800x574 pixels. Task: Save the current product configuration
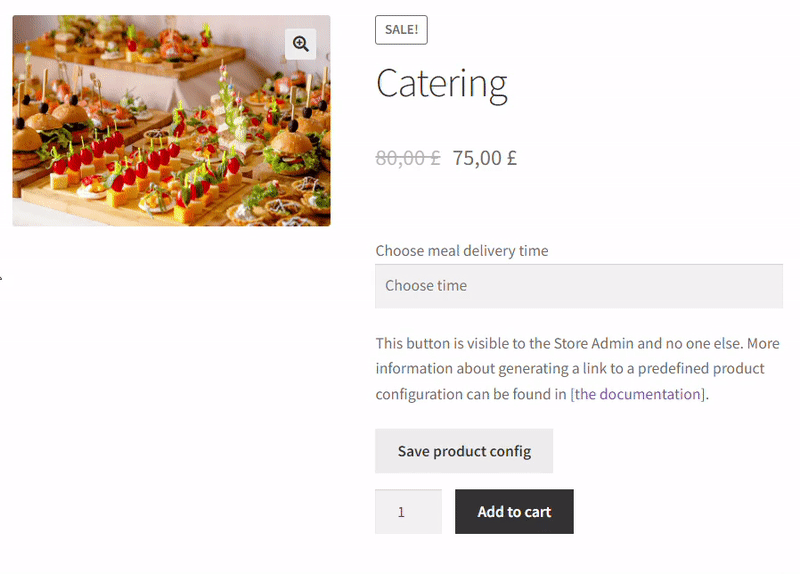point(464,451)
